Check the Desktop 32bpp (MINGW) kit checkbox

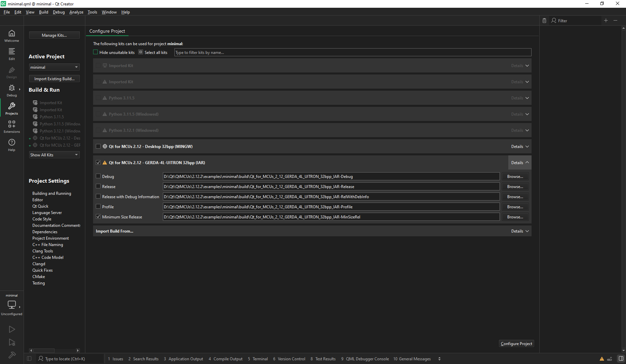[98, 146]
